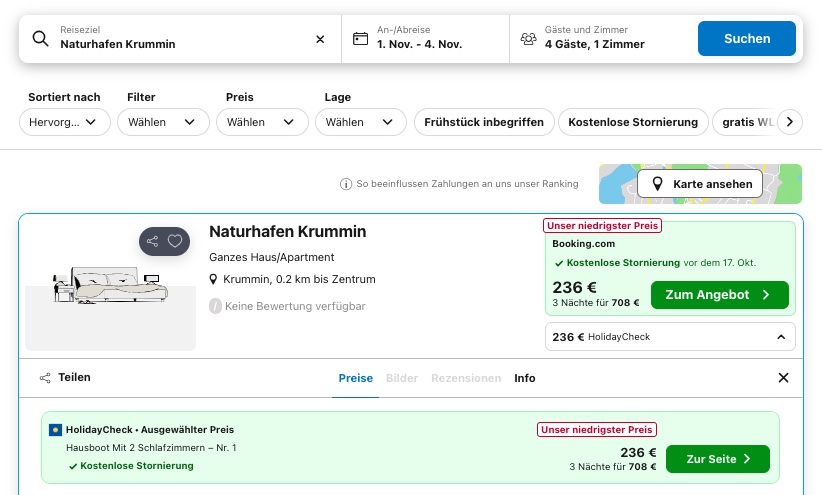Toggle the Frühstück inbegriffen filter
The height and width of the screenshot is (495, 822).
[484, 122]
